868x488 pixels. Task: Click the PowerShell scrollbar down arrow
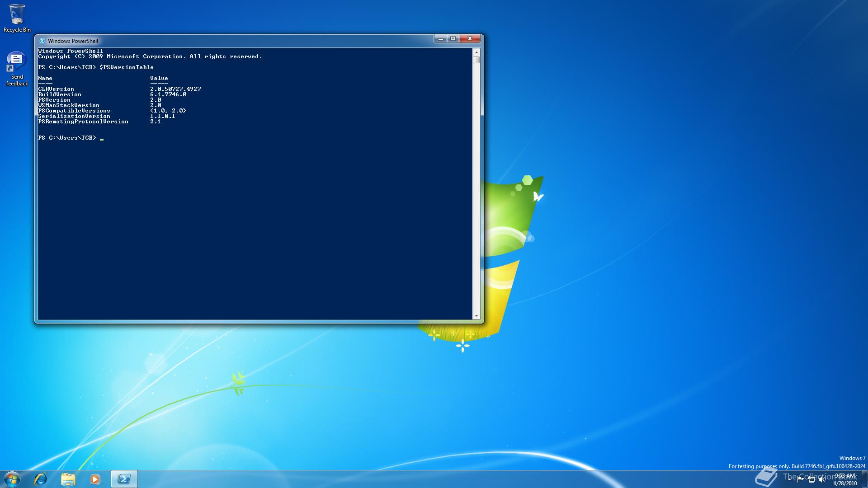tap(476, 316)
